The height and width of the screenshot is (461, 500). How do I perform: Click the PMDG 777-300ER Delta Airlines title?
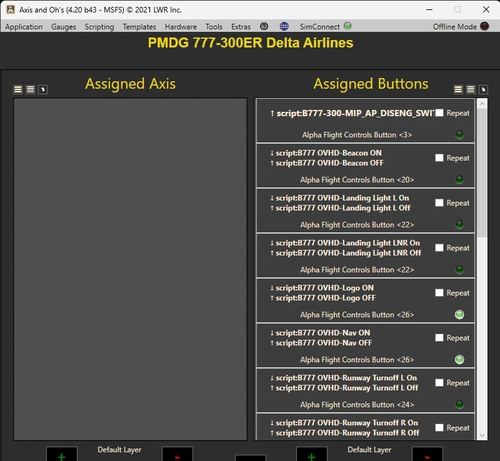(x=250, y=43)
